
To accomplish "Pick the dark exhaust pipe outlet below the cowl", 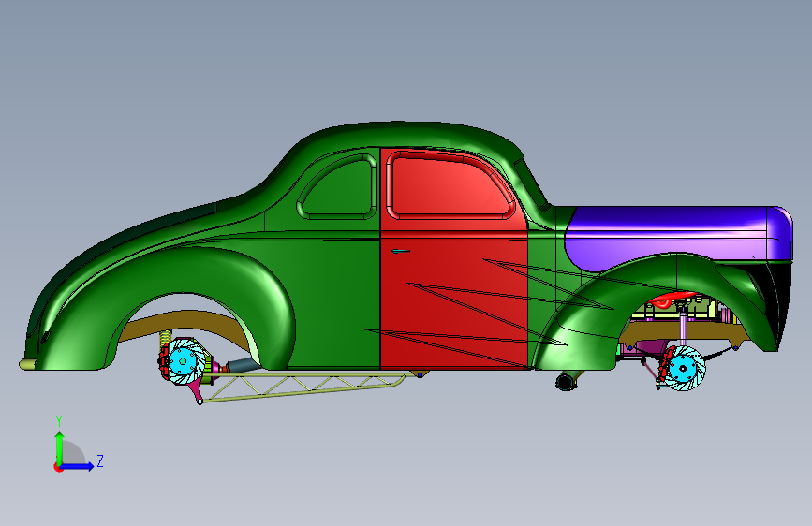I will (566, 382).
